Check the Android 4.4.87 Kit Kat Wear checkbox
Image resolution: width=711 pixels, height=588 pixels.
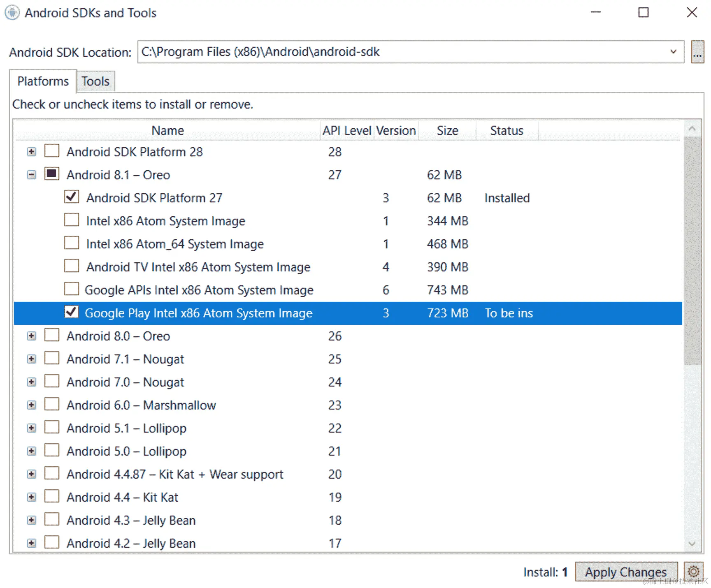click(52, 473)
